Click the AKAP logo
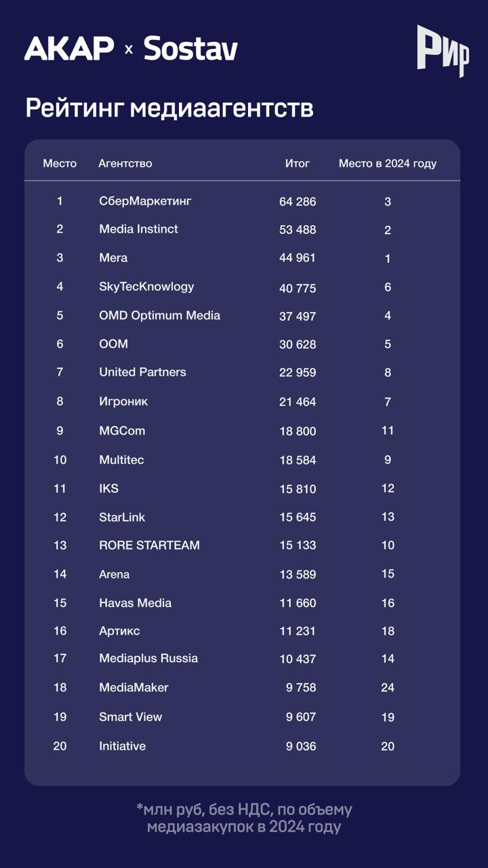 coord(69,48)
